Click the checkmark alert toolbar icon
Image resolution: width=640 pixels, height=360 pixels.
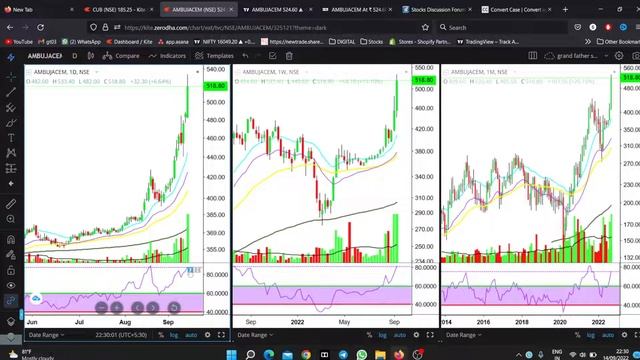(x=273, y=56)
